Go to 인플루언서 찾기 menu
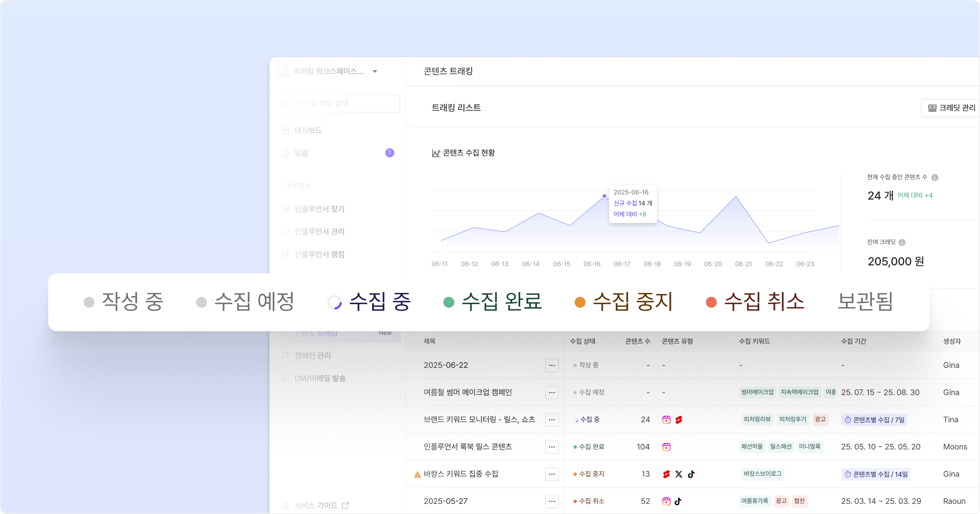The height and width of the screenshot is (514, 980). [319, 209]
